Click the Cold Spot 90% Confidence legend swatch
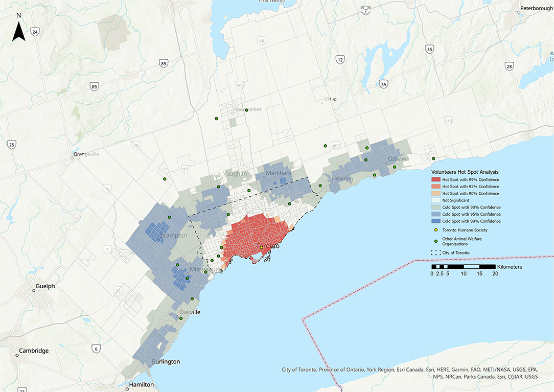Screen dimensions: 554x392 [x=435, y=207]
